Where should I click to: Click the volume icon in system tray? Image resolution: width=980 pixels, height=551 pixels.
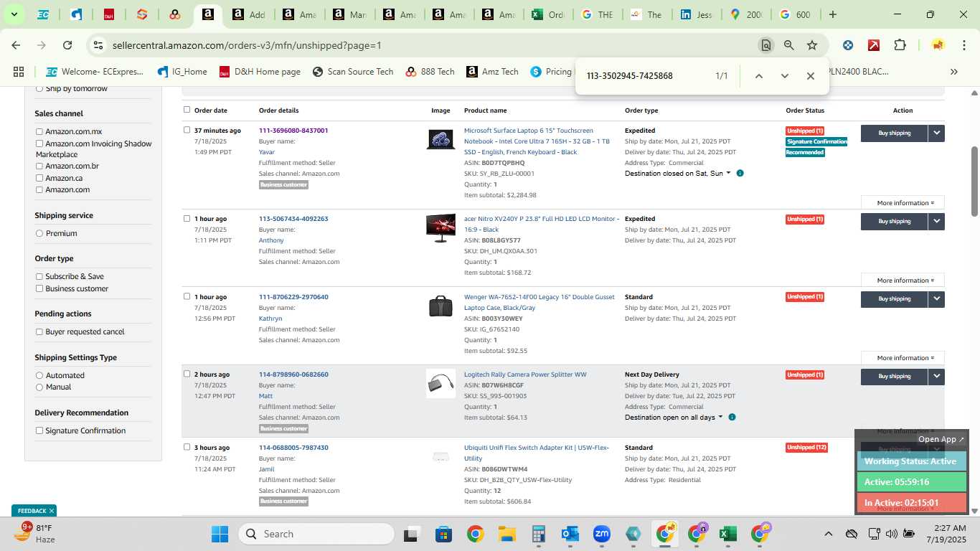pos(891,534)
